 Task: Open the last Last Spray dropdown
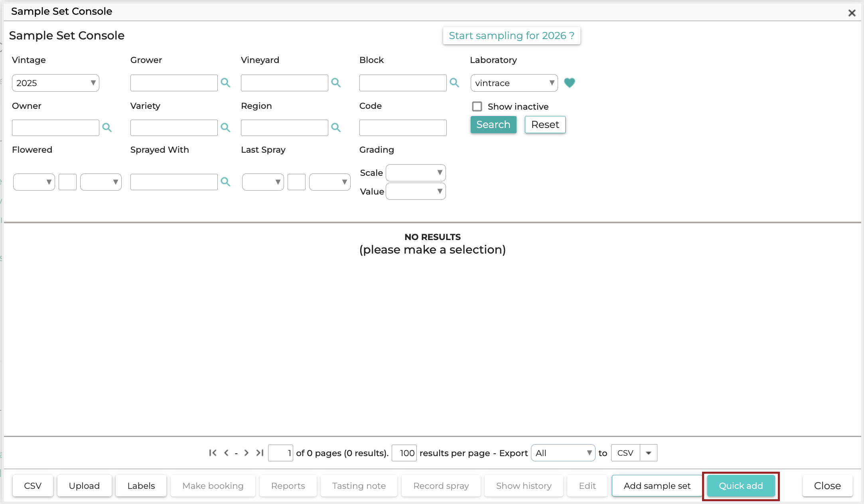pos(330,182)
